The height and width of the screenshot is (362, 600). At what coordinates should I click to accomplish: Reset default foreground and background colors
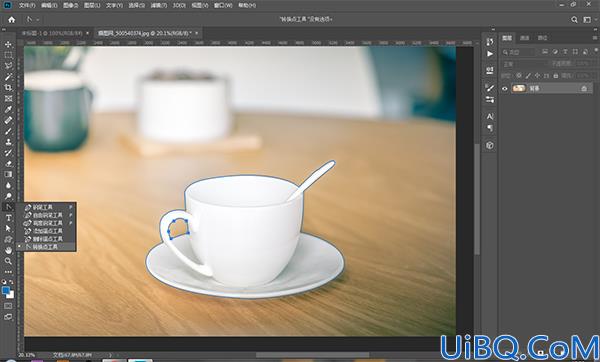pos(4,282)
